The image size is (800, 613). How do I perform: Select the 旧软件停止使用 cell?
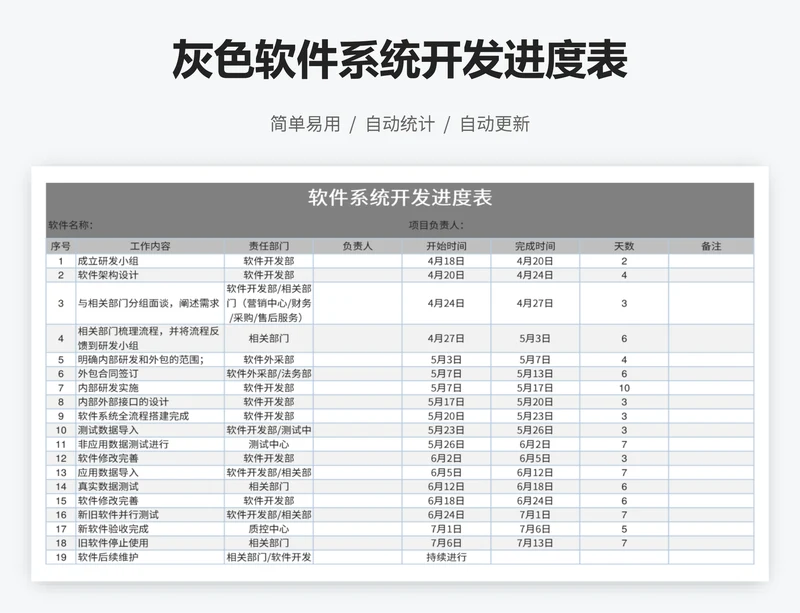click(x=150, y=543)
